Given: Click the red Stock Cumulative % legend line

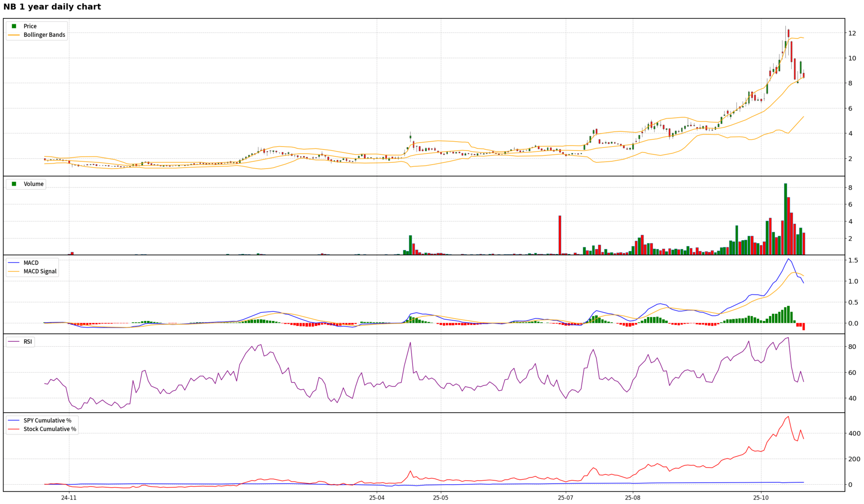Looking at the screenshot, I should tap(14, 429).
